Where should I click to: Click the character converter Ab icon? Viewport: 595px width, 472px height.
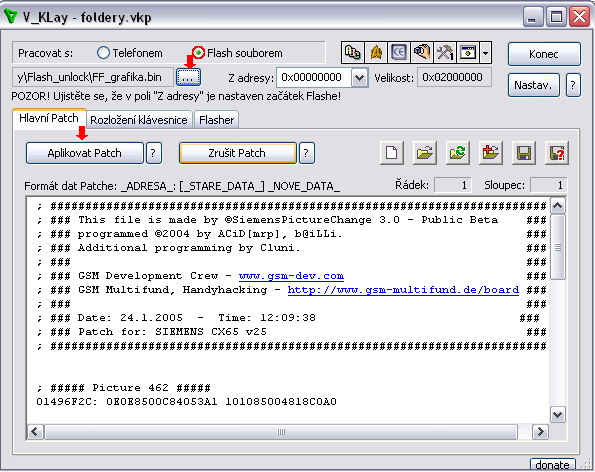(x=353, y=52)
